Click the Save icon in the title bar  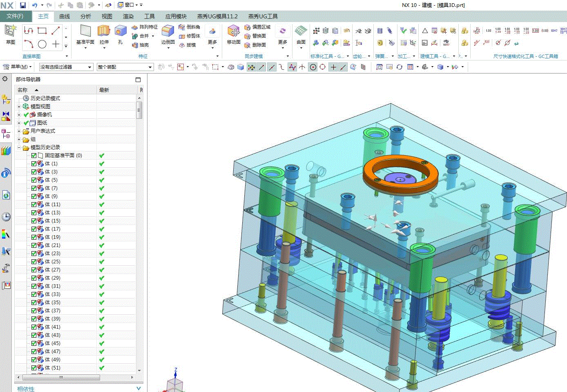pos(23,5)
